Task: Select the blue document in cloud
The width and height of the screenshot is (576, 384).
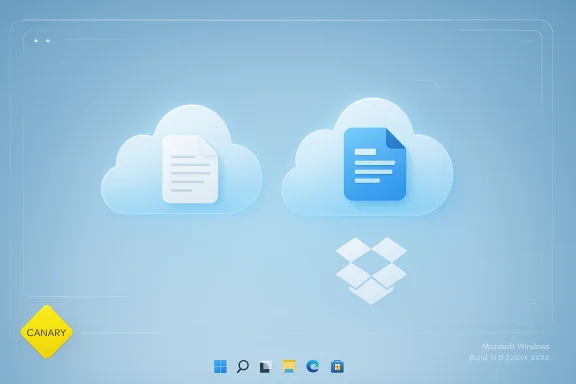Action: [375, 164]
